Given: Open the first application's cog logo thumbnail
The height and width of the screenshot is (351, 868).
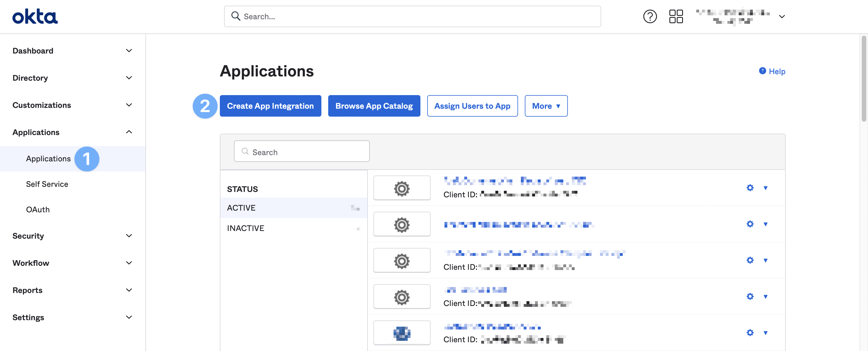Looking at the screenshot, I should pos(402,188).
